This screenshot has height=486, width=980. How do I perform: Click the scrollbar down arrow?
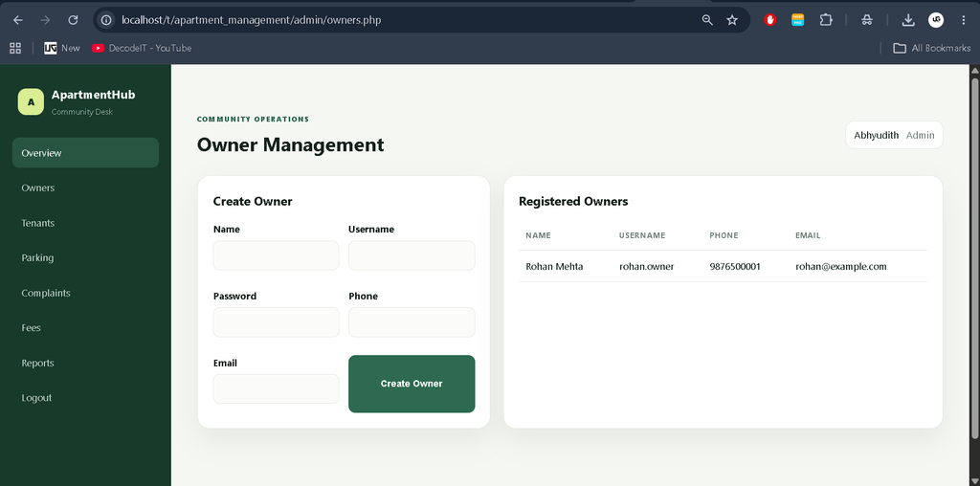(974, 480)
